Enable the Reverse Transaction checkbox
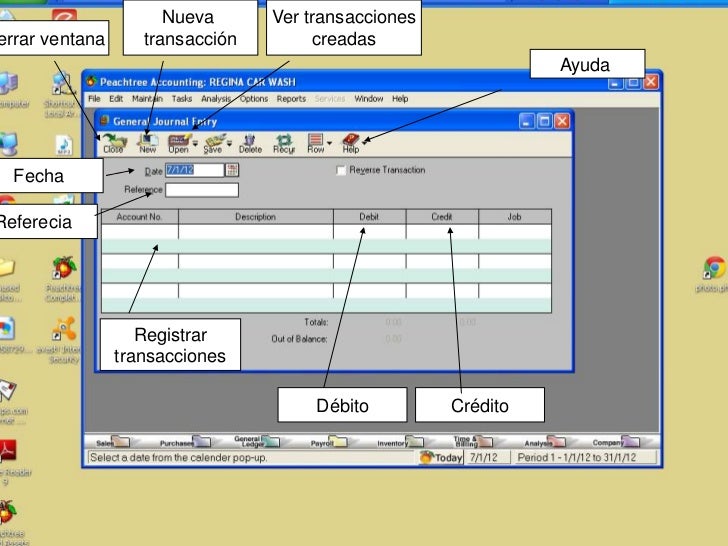This screenshot has width=728, height=546. pyautogui.click(x=341, y=170)
